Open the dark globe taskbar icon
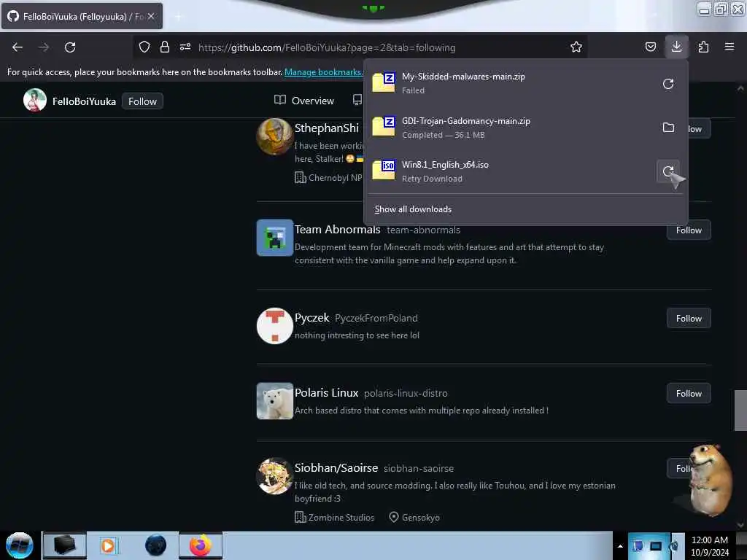The height and width of the screenshot is (560, 747). pos(156,545)
